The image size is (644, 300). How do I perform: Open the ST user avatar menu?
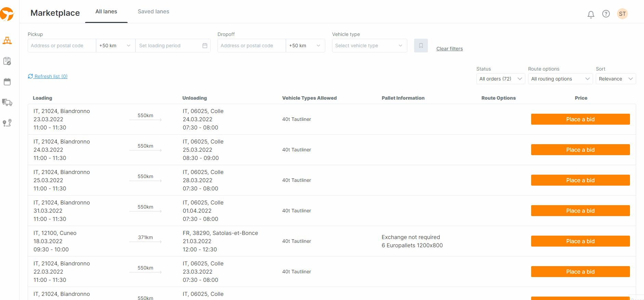point(622,14)
